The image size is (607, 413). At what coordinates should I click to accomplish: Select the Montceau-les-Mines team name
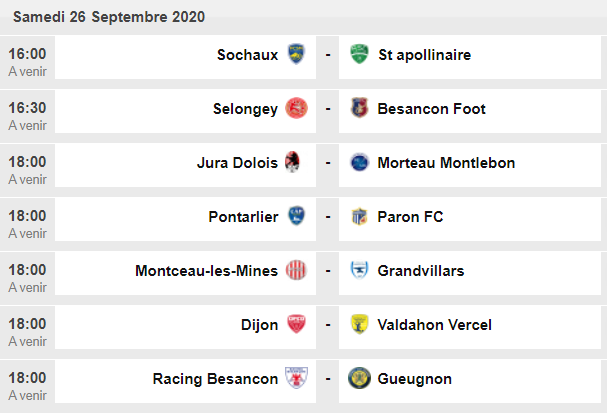tap(206, 271)
